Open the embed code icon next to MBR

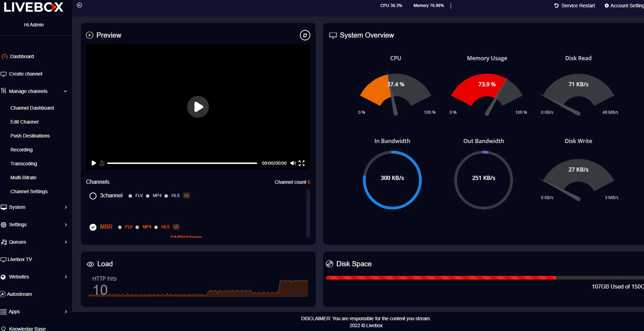coord(176,227)
